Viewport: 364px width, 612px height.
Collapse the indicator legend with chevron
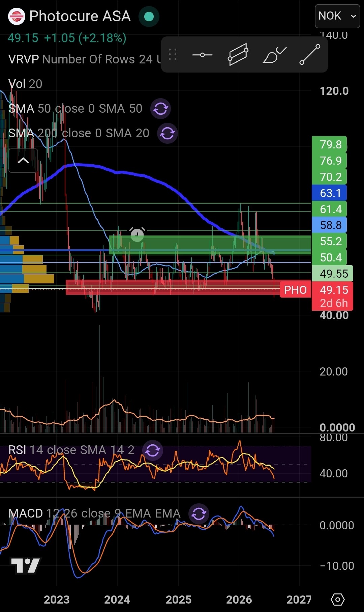23,161
